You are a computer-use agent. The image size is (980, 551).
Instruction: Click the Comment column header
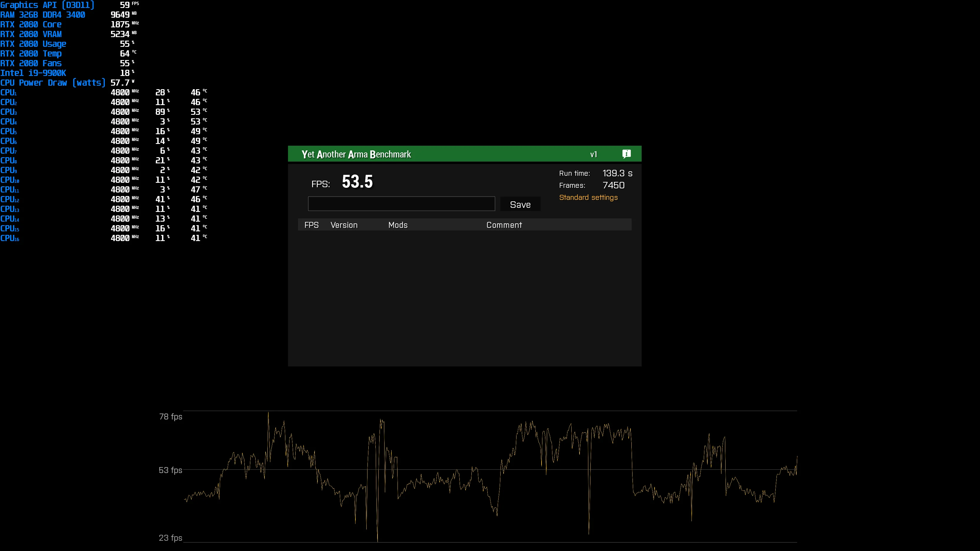(504, 225)
